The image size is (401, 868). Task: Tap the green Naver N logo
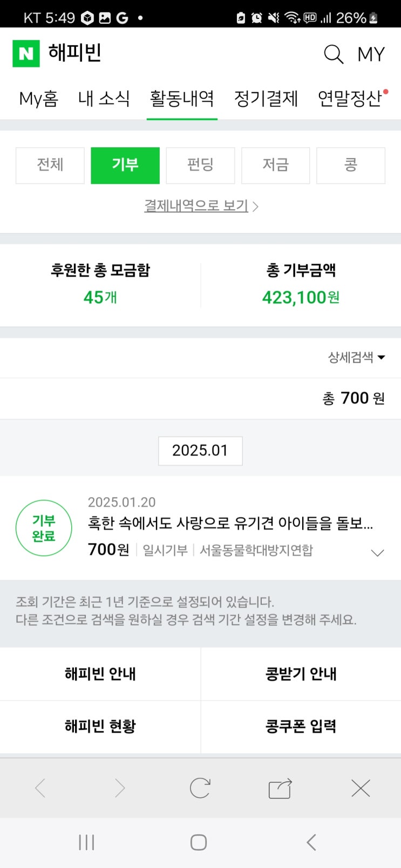26,53
